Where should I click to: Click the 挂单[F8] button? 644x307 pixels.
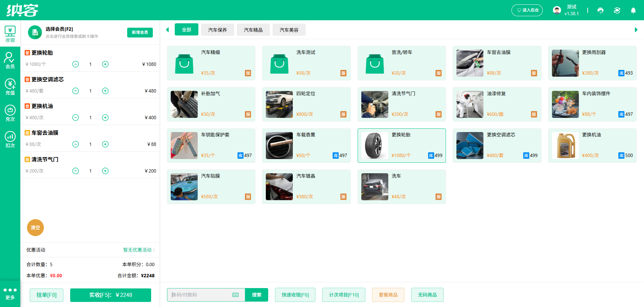point(47,295)
